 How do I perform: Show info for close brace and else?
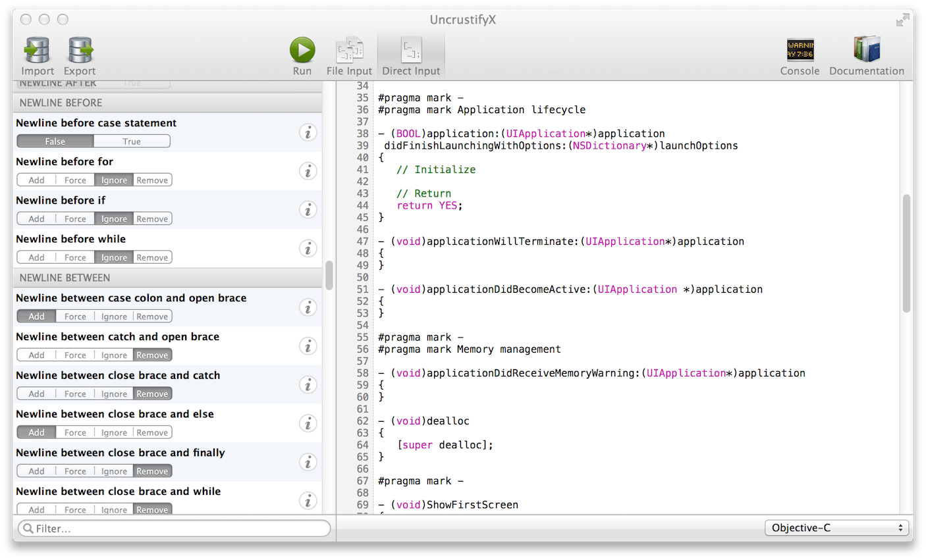tap(308, 423)
